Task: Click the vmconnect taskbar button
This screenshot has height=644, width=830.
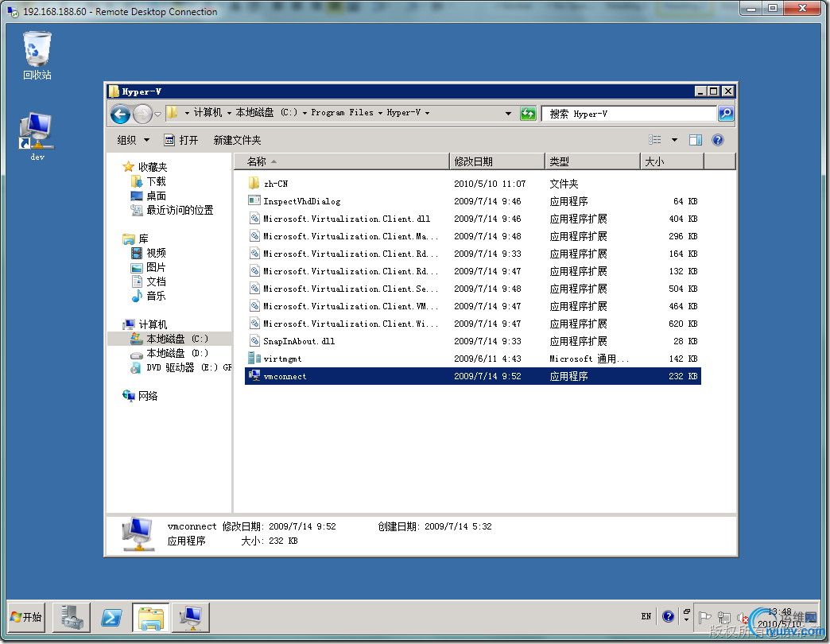Action: click(191, 617)
